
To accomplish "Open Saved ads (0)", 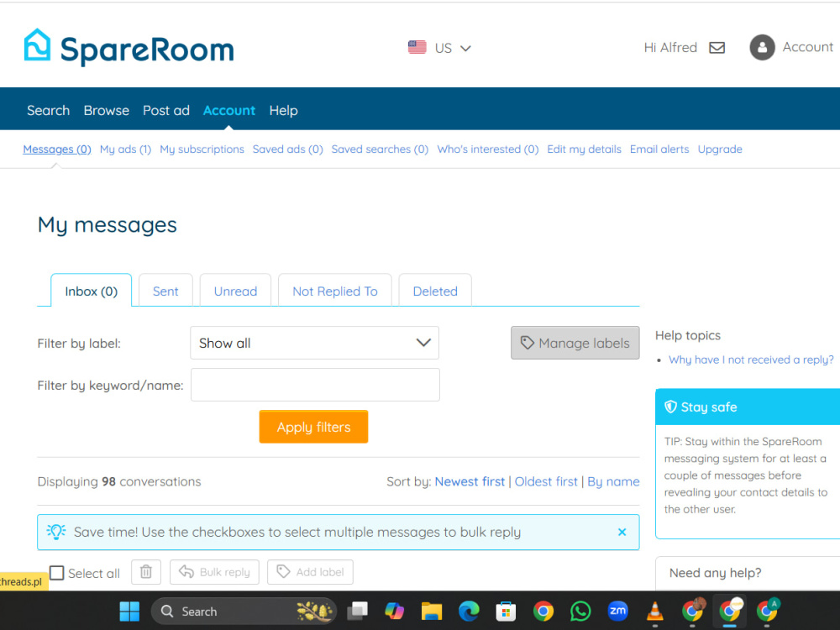I will click(287, 149).
